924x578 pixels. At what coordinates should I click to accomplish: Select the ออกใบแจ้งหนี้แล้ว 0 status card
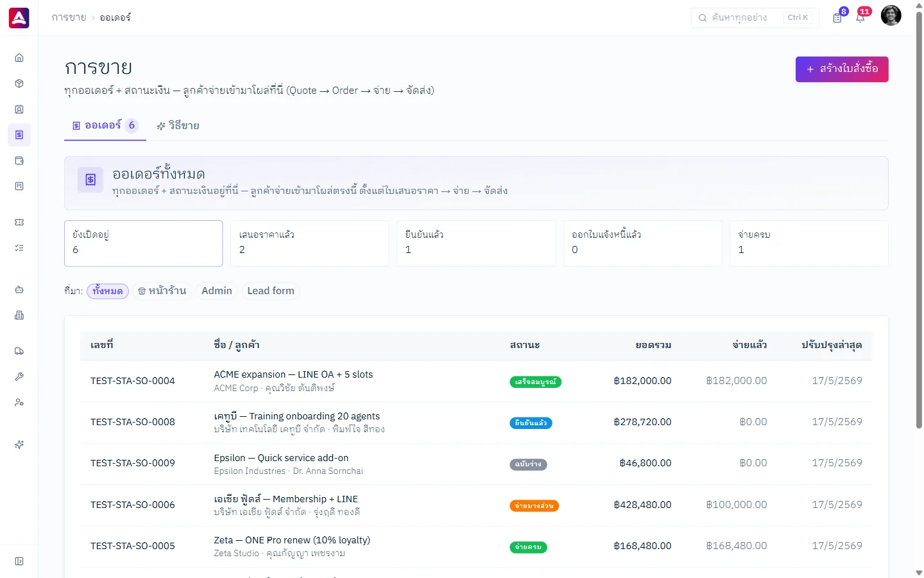click(x=643, y=243)
